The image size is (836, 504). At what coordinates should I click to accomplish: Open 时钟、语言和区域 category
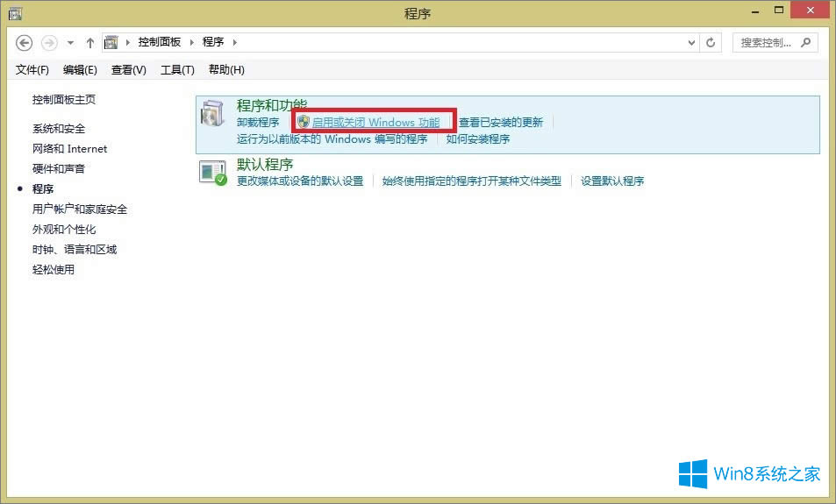click(75, 249)
